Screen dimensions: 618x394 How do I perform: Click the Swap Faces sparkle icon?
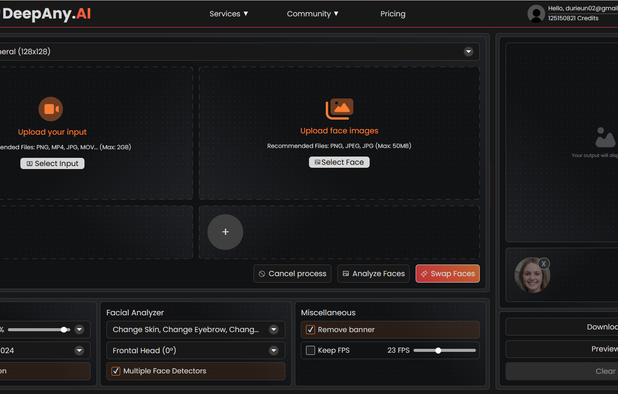[x=424, y=274]
